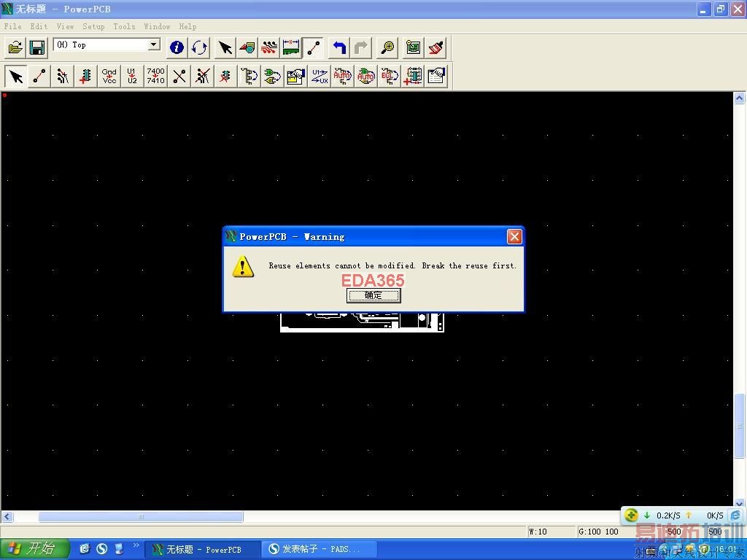Click the Add Reuse chip icon
Image resolution: width=747 pixels, height=560 pixels.
point(413,76)
